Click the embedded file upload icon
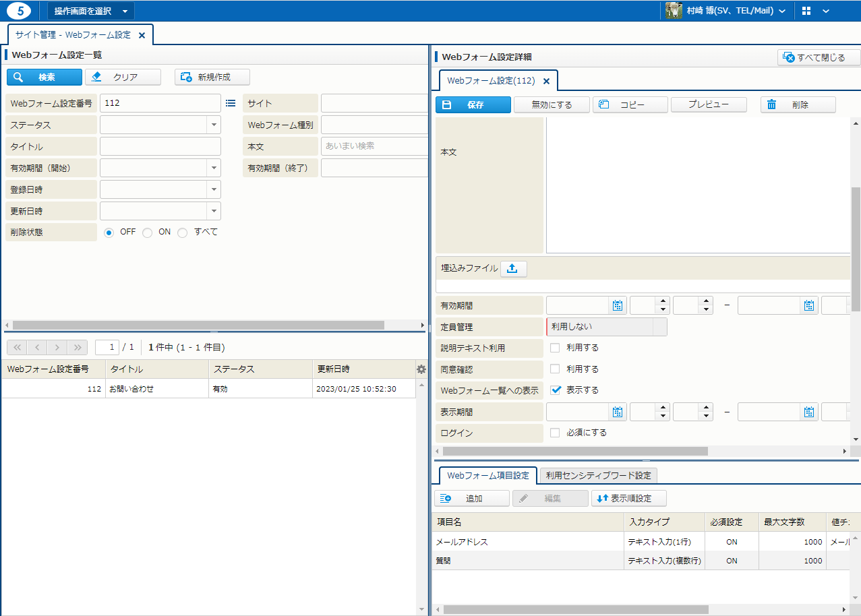Viewport: 861px width, 616px height. [513, 268]
